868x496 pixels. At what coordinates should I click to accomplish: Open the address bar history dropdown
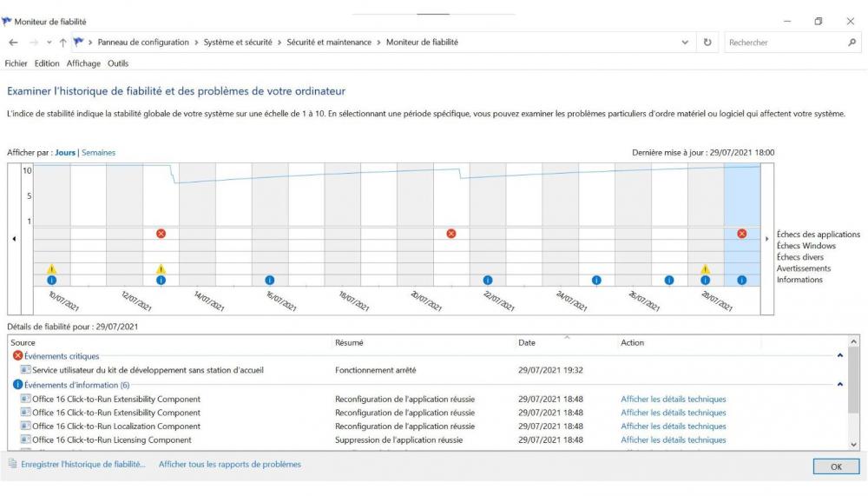686,43
